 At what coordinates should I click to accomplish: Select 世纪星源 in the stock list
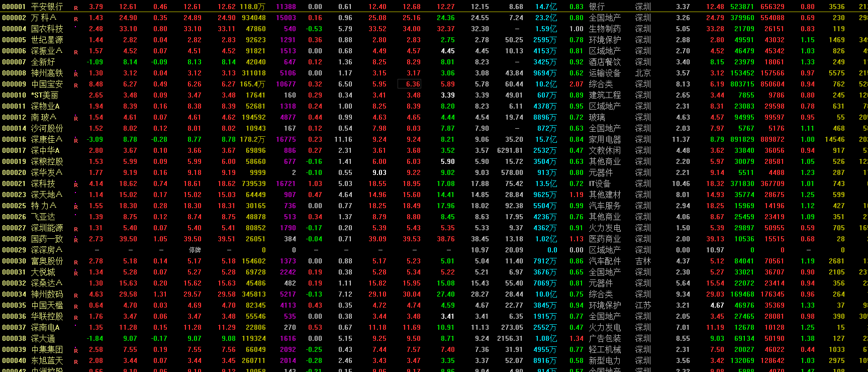pyautogui.click(x=47, y=40)
